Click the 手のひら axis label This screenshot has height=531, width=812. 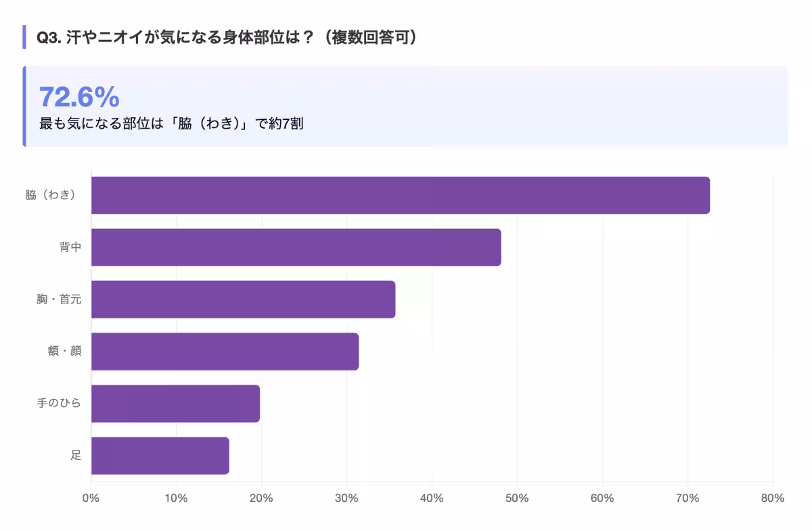pos(59,404)
